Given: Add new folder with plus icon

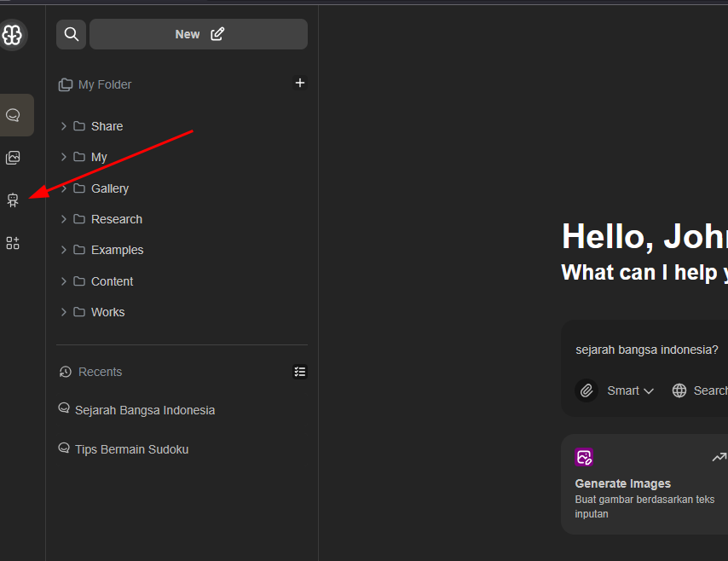Looking at the screenshot, I should coord(299,84).
